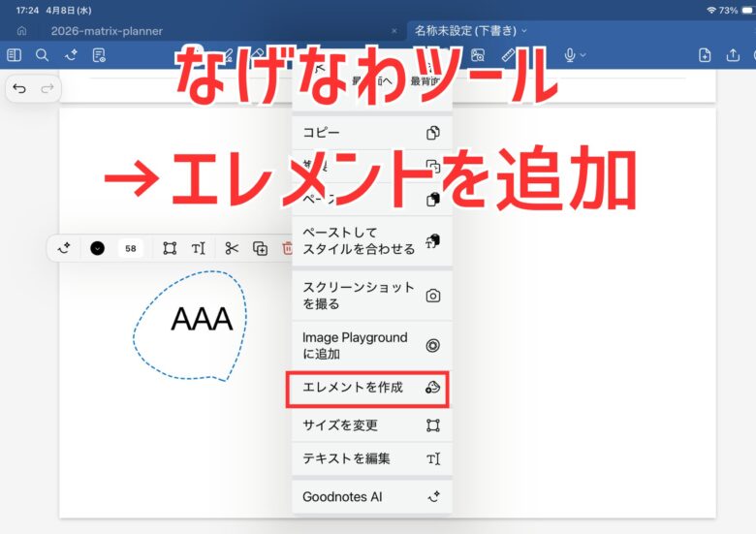Choose コピー from context menu

[x=372, y=133]
